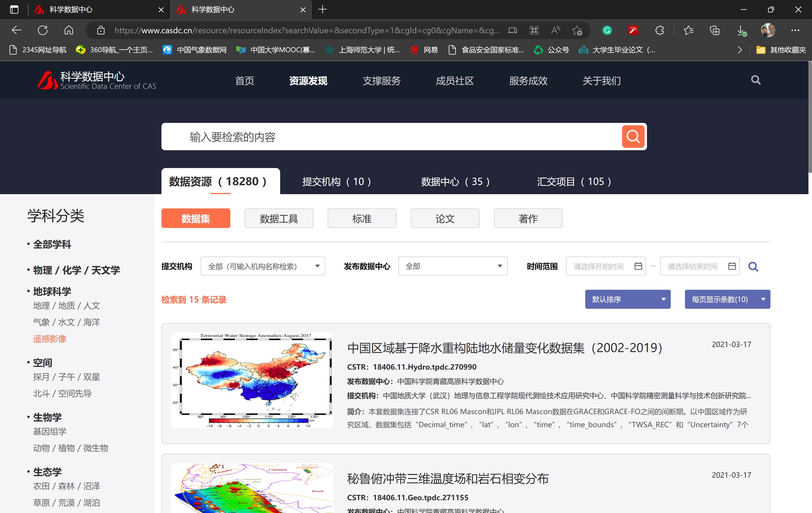The width and height of the screenshot is (812, 513).
Task: Open the end time calendar picker
Action: tap(732, 266)
